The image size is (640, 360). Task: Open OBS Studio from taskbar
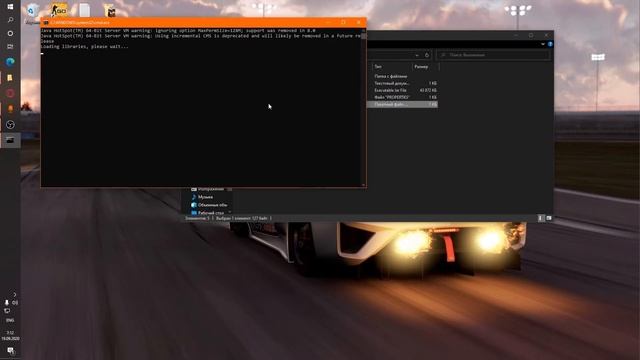tap(10, 124)
